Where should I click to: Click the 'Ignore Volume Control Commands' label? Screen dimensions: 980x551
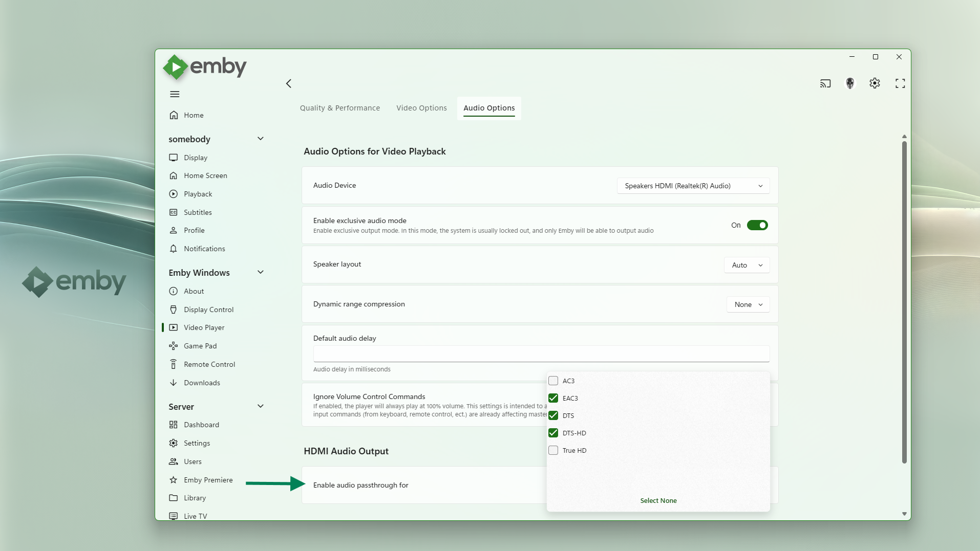pyautogui.click(x=369, y=396)
